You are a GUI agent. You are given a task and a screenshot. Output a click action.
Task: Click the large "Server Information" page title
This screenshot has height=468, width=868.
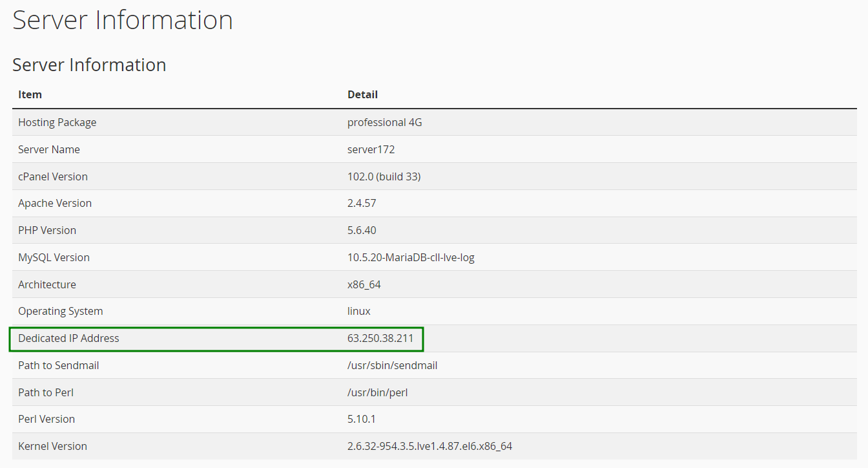pos(123,20)
